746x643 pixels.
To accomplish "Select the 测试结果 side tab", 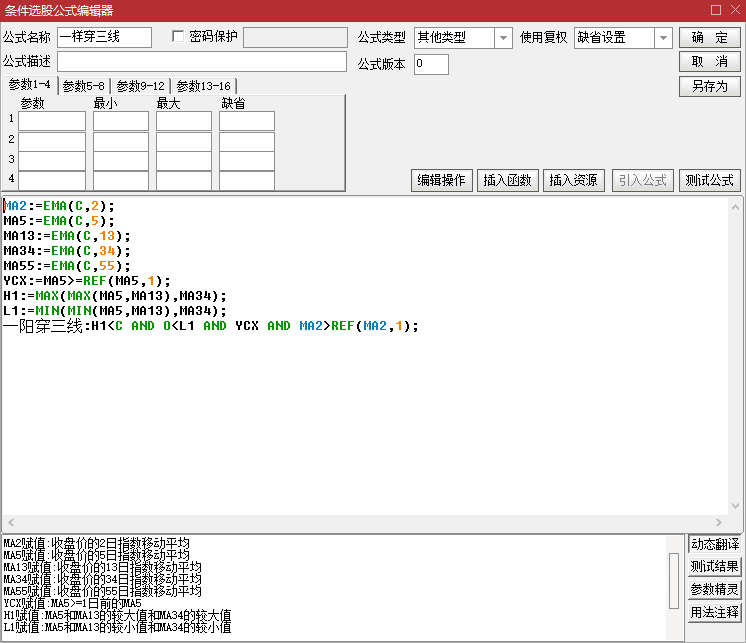I will pyautogui.click(x=715, y=566).
